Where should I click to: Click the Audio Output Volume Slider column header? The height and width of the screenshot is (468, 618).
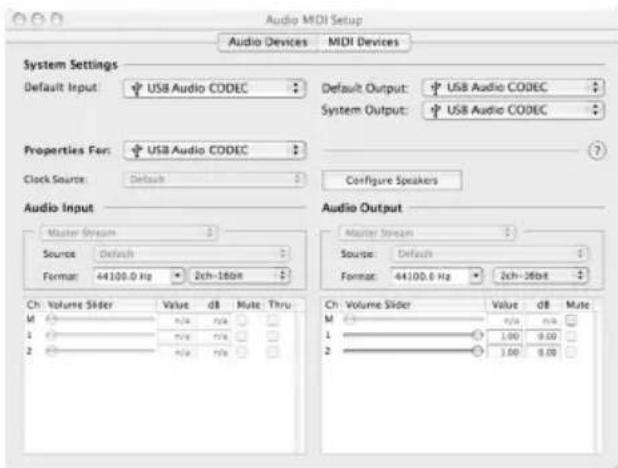coord(378,305)
